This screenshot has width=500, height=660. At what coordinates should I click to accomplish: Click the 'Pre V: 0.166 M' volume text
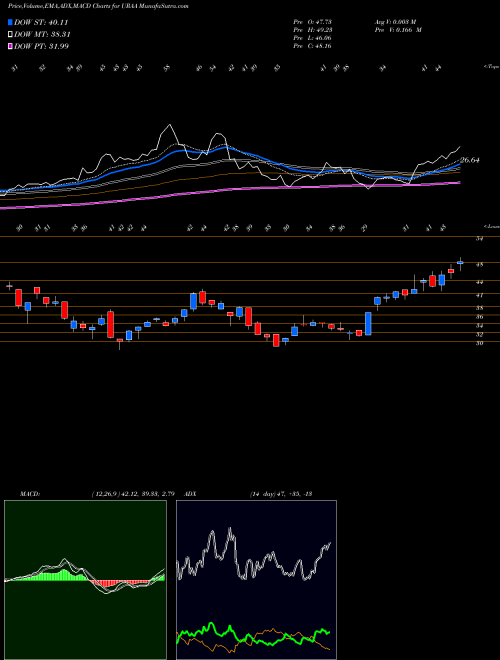point(398,30)
